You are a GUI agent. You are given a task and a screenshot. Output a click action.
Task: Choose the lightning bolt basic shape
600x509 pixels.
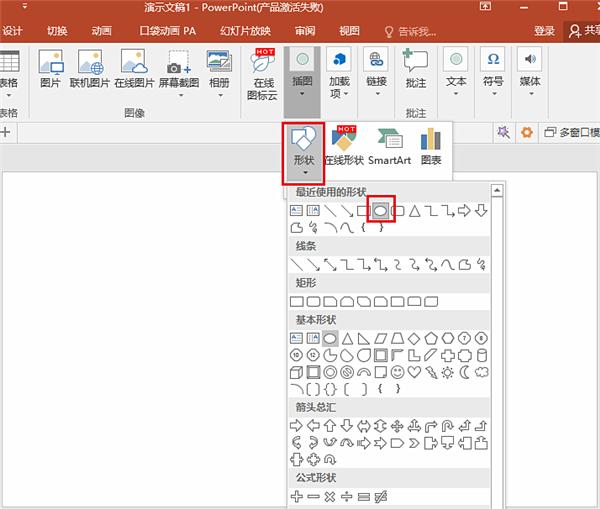coord(431,372)
